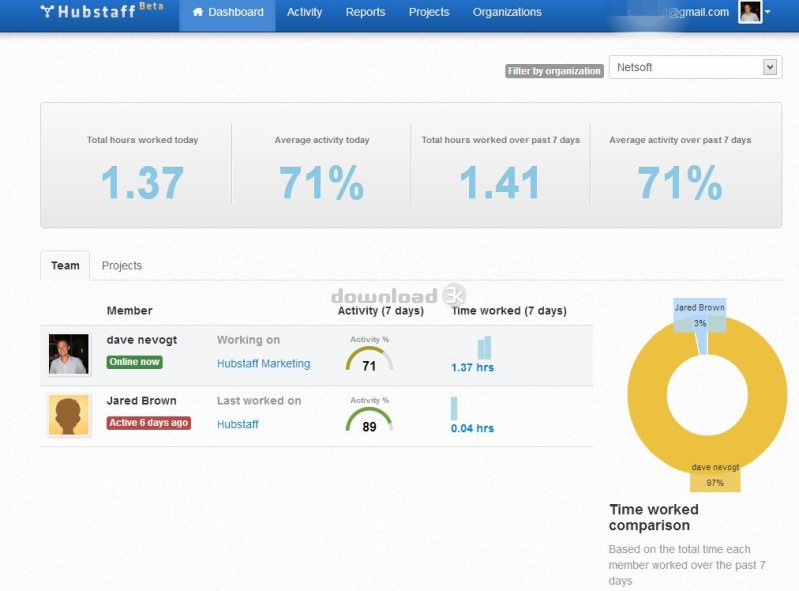799x591 pixels.
Task: Open the Hubstaff Marketing project link
Action: (x=263, y=364)
